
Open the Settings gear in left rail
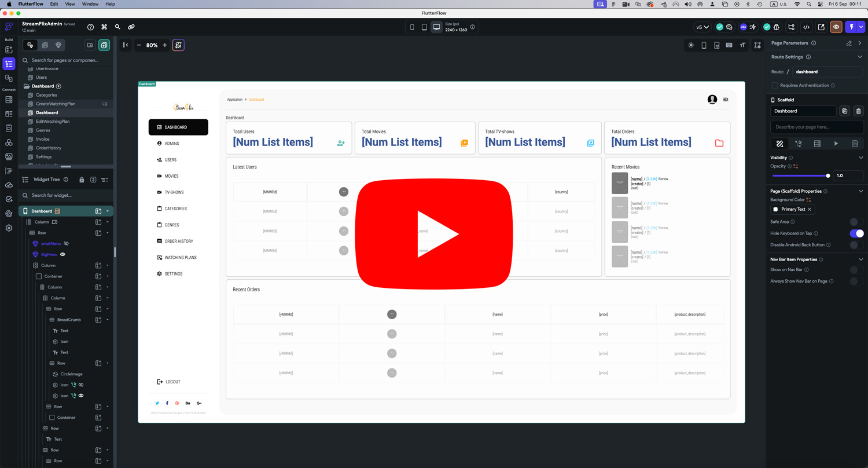9,228
